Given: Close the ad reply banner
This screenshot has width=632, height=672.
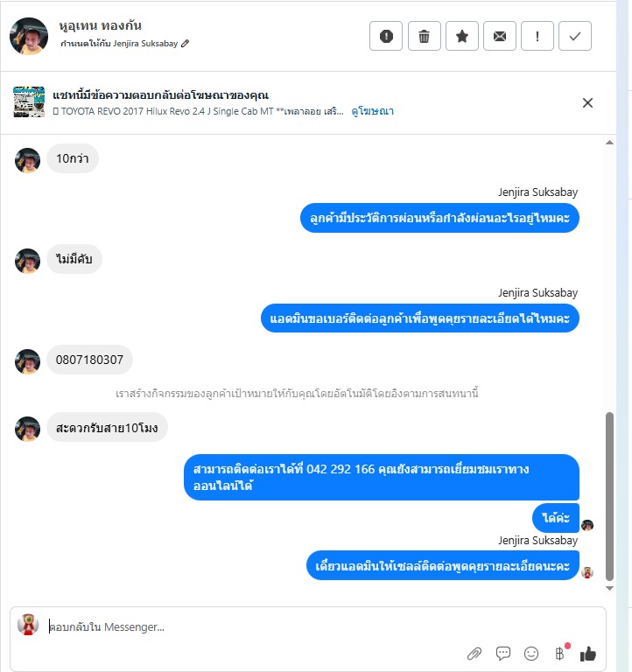Looking at the screenshot, I should tap(587, 103).
